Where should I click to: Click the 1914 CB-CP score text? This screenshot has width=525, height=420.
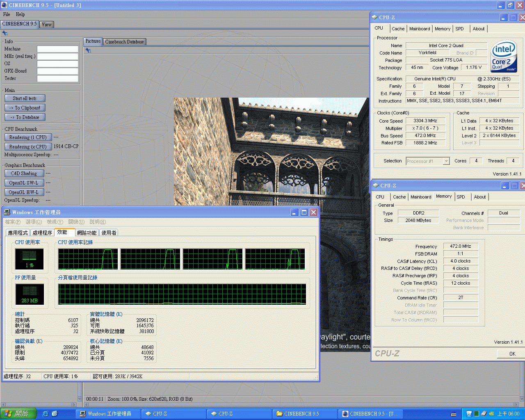click(66, 146)
